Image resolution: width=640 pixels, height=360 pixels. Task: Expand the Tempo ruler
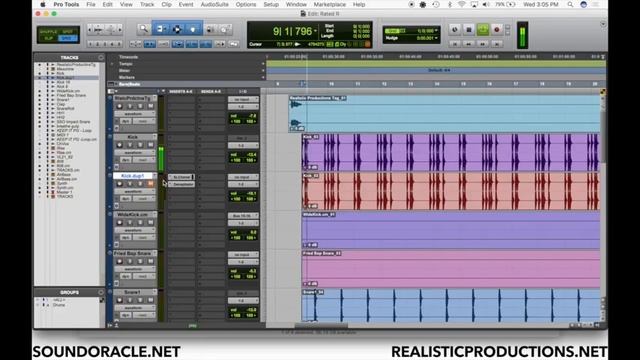pos(112,64)
